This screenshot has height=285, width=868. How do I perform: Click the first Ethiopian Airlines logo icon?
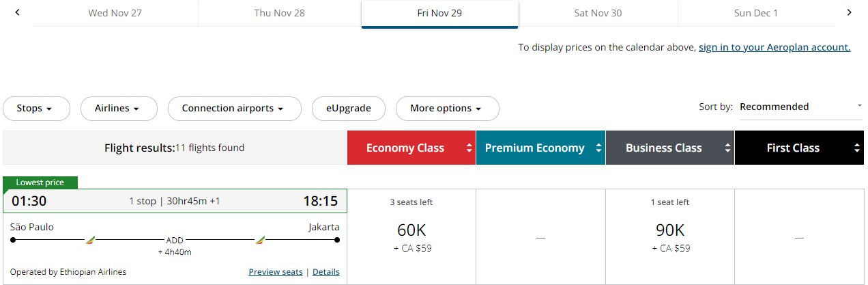point(90,240)
